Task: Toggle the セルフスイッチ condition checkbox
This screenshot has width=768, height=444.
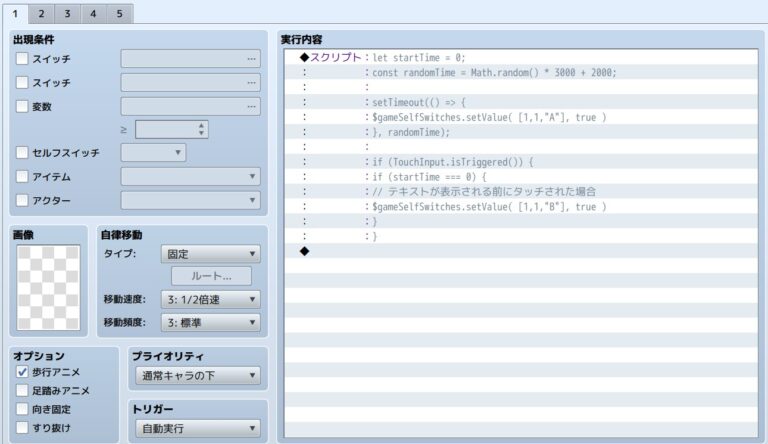Action: pyautogui.click(x=23, y=153)
